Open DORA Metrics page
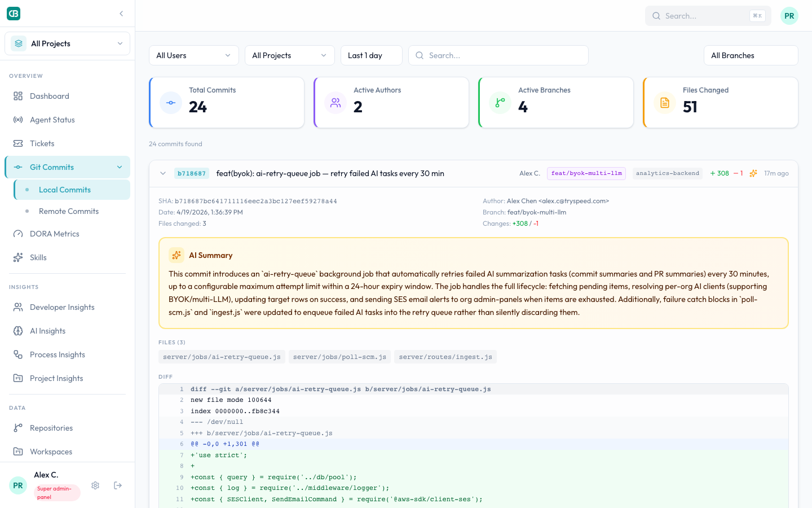 pos(67,234)
